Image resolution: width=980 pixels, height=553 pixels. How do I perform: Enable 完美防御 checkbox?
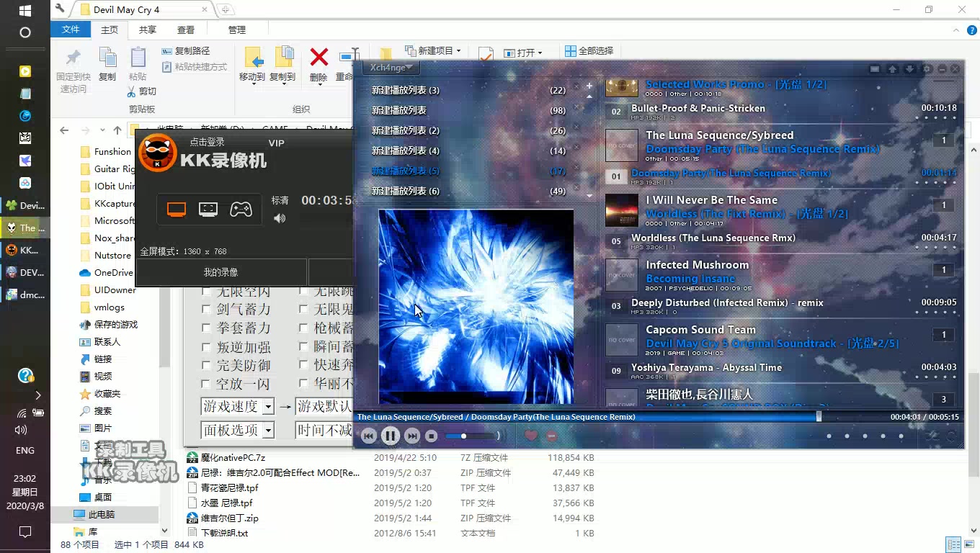click(x=206, y=365)
